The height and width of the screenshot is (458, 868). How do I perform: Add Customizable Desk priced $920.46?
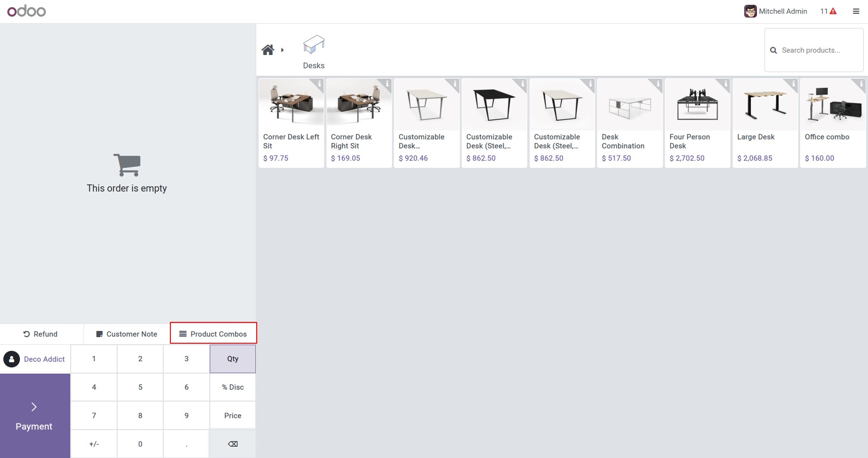pyautogui.click(x=427, y=123)
